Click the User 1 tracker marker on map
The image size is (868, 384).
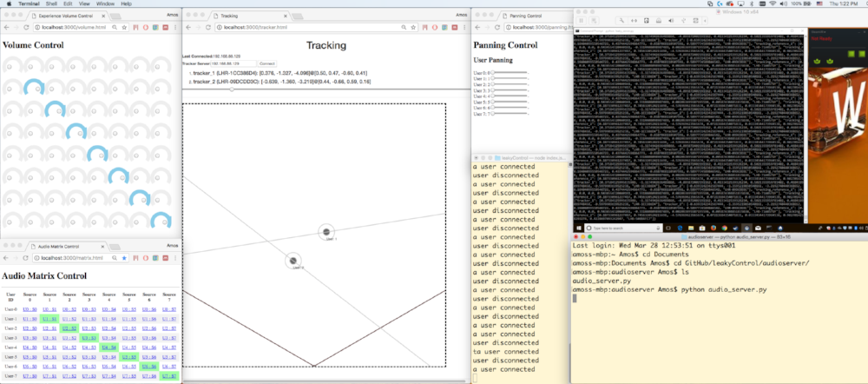point(326,232)
